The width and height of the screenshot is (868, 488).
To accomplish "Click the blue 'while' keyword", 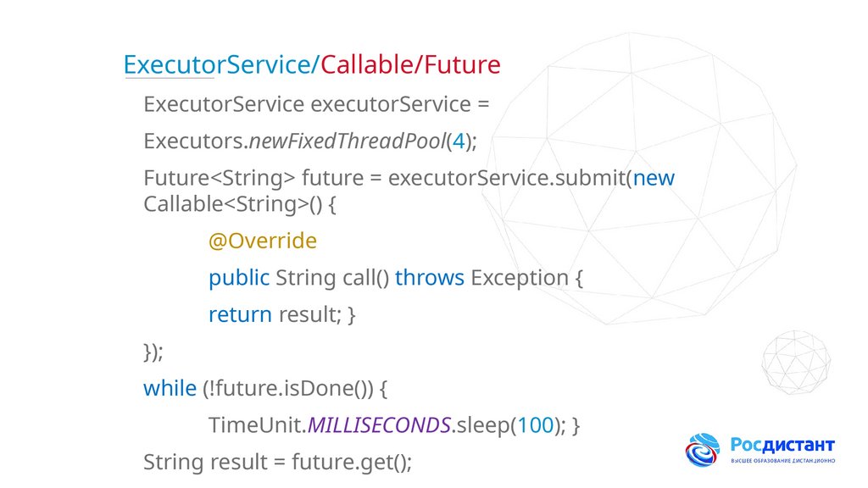I will click(x=170, y=388).
